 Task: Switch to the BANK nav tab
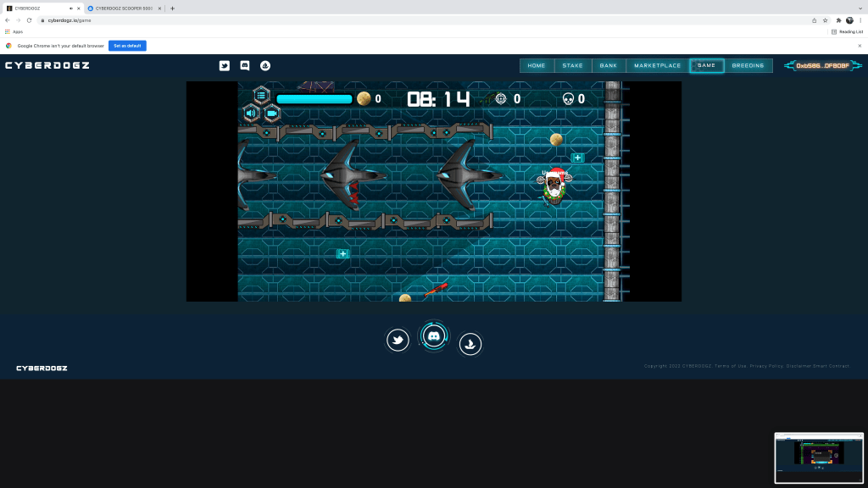point(608,65)
